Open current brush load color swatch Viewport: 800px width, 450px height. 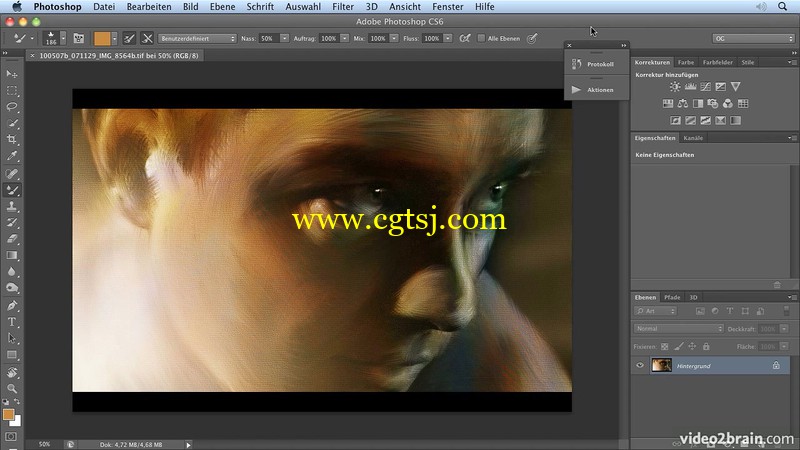pyautogui.click(x=102, y=38)
